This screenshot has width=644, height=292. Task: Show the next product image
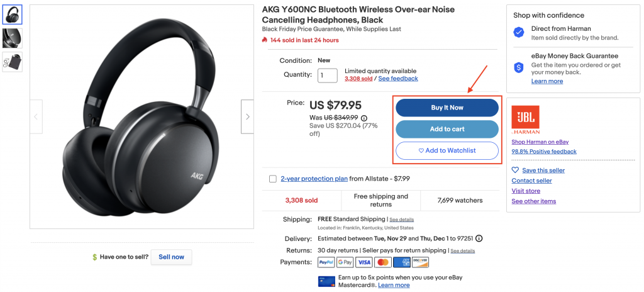[x=247, y=116]
